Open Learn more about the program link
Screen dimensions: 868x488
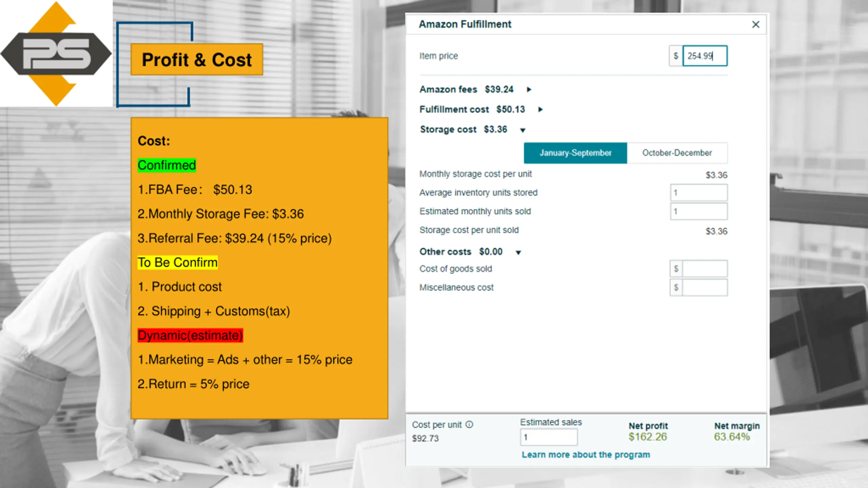pyautogui.click(x=586, y=455)
